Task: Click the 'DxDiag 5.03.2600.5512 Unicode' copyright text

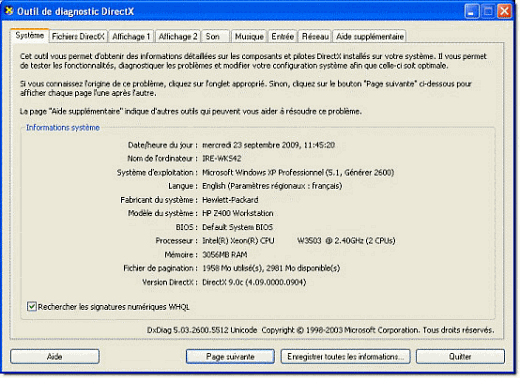Action: (202, 330)
